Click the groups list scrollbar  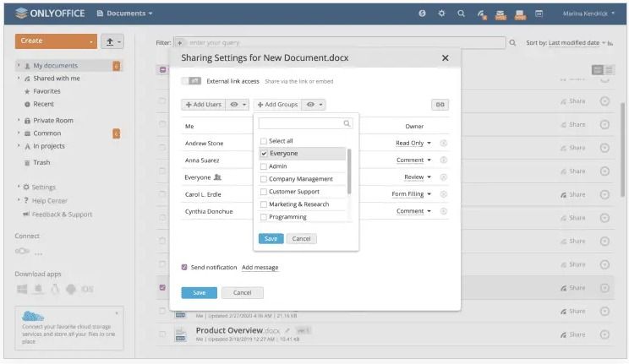[349, 171]
